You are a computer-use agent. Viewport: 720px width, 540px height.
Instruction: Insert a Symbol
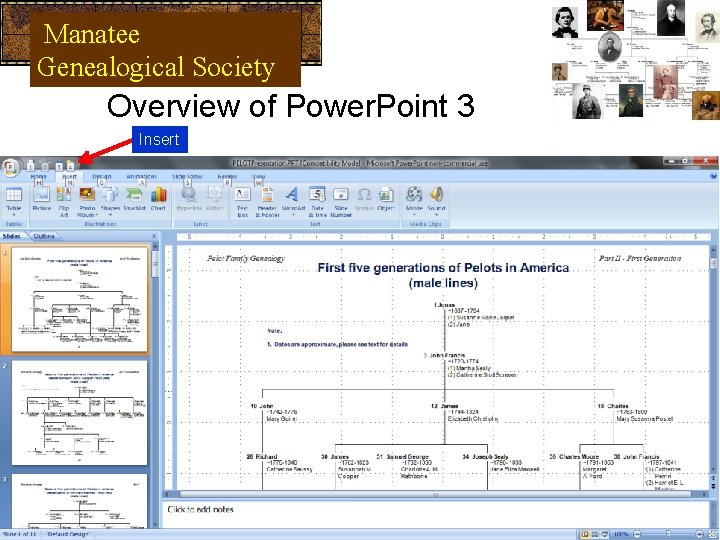pos(364,199)
